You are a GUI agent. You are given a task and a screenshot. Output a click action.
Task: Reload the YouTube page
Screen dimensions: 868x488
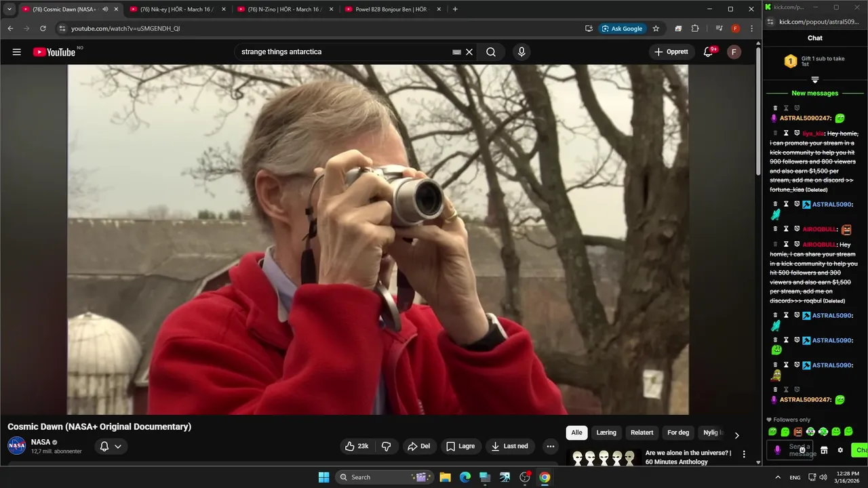coord(43,28)
